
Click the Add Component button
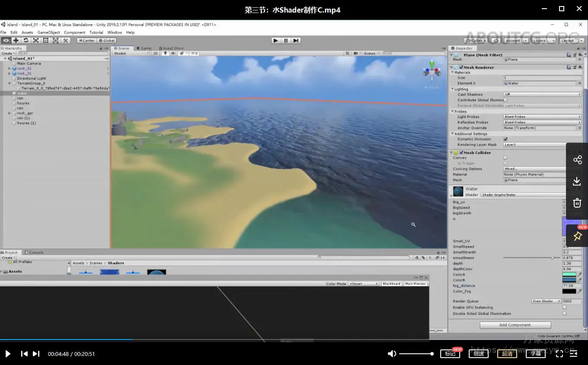(x=515, y=325)
